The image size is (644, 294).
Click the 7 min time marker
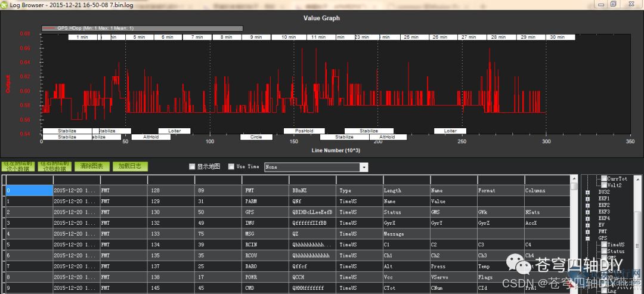pyautogui.click(x=197, y=37)
